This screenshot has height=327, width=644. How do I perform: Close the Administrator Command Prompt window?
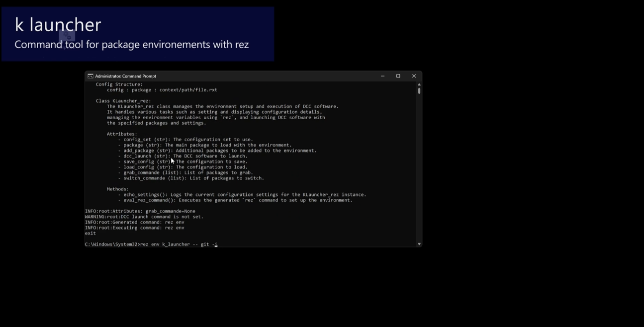click(414, 76)
